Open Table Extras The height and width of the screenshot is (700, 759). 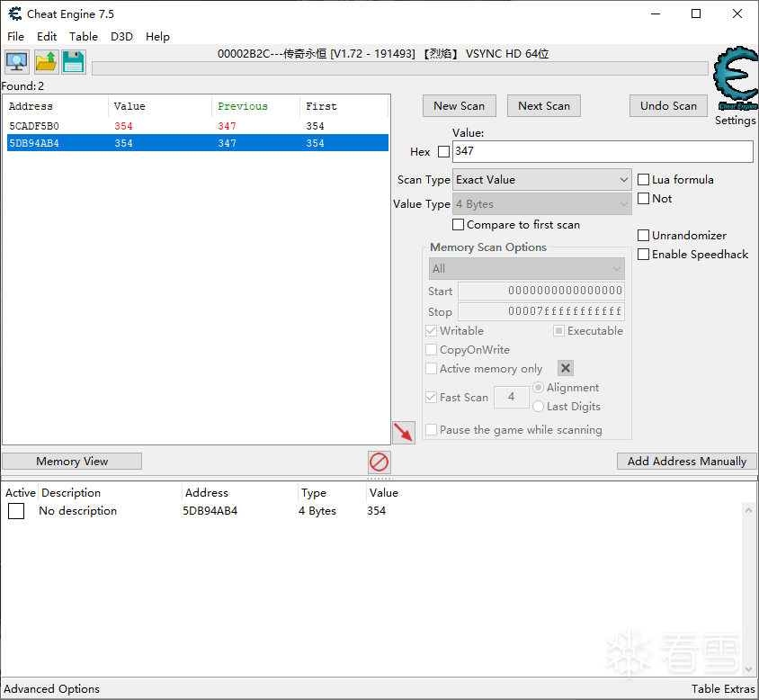(723, 689)
